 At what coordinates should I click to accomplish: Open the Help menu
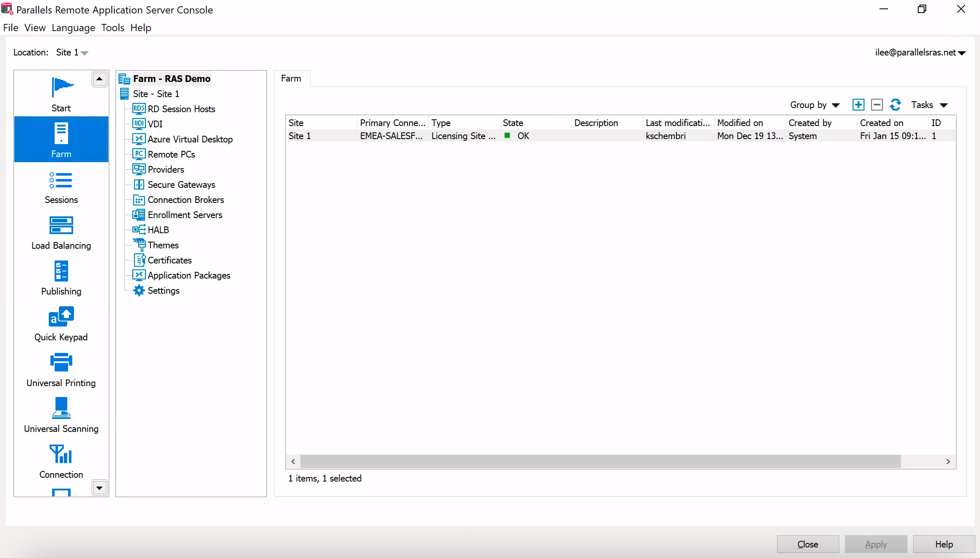(x=141, y=28)
